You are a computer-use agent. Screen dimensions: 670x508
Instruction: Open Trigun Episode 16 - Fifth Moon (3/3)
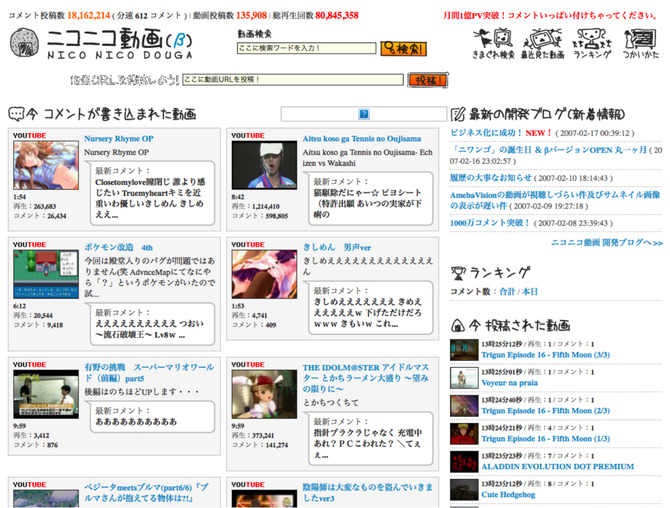coord(546,355)
